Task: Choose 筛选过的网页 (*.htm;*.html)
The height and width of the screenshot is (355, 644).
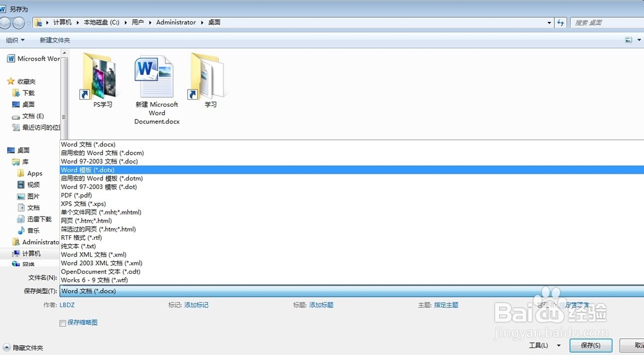Action: [352, 229]
